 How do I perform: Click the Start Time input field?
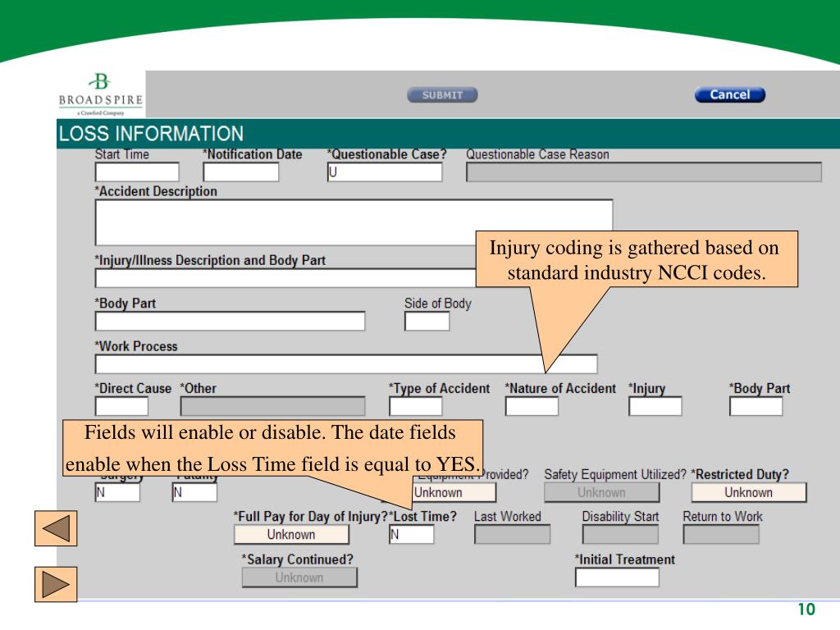137,172
